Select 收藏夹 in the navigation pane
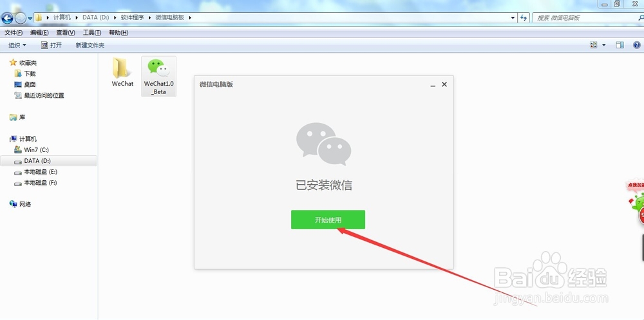644x320 pixels. click(x=23, y=62)
